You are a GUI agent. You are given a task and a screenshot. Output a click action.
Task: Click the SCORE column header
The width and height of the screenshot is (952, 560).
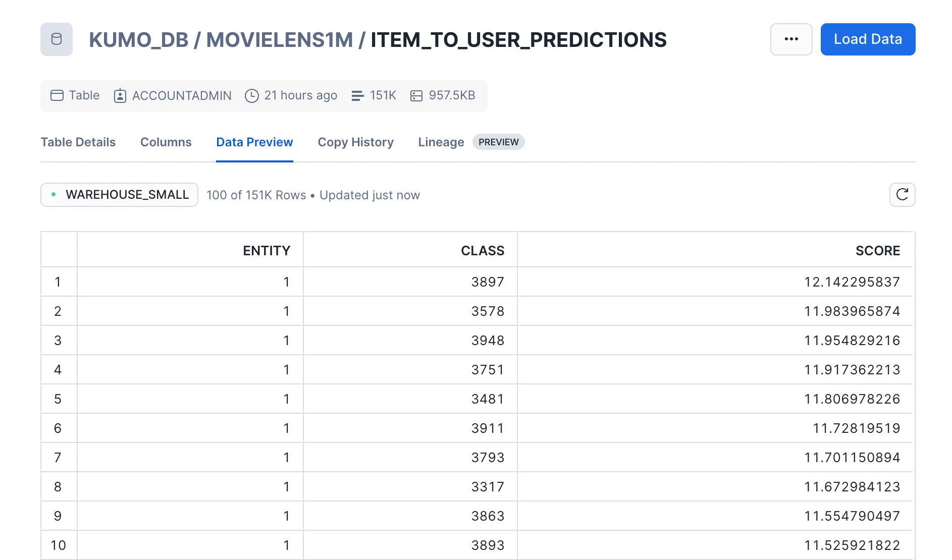[x=877, y=251]
